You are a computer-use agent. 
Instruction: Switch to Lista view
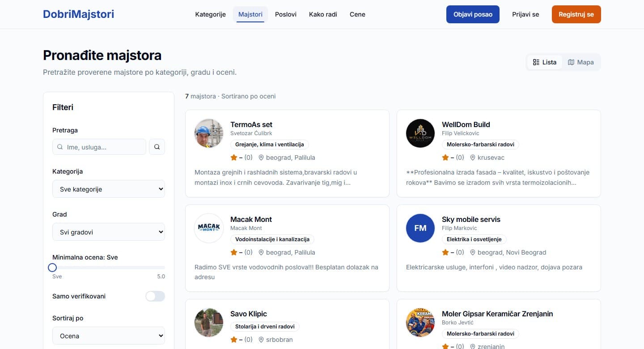[x=545, y=62]
